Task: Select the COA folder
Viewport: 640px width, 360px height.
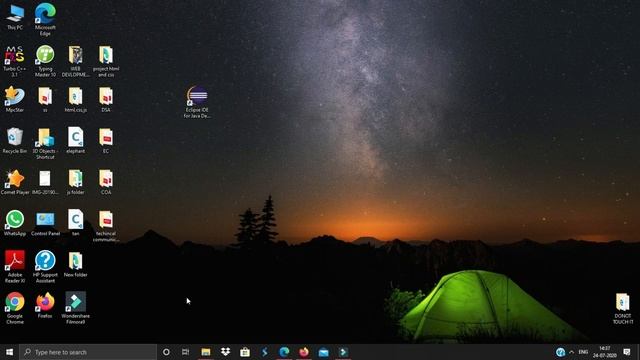Action: pyautogui.click(x=106, y=182)
